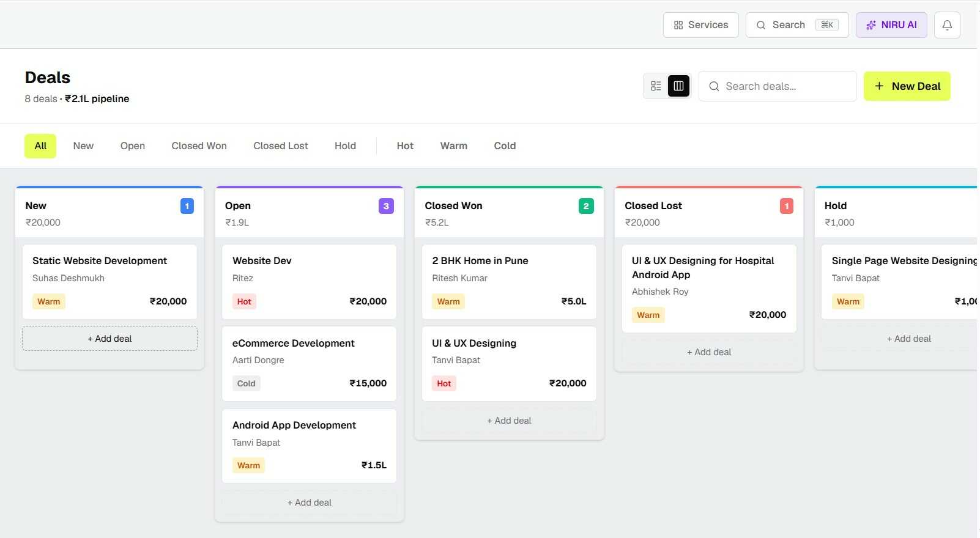Click the ₹5.0L deal amount
Screen dimensions: 980x538
pyautogui.click(x=574, y=301)
